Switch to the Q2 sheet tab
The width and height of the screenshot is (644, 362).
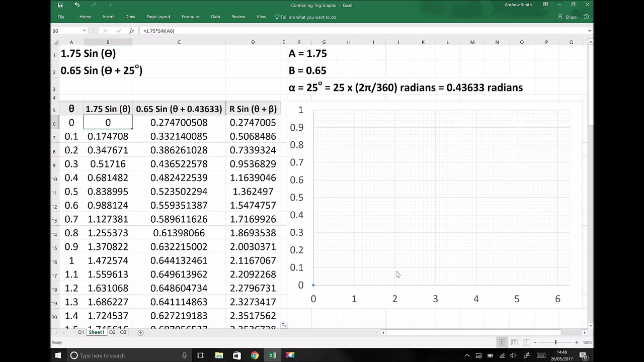(112, 332)
